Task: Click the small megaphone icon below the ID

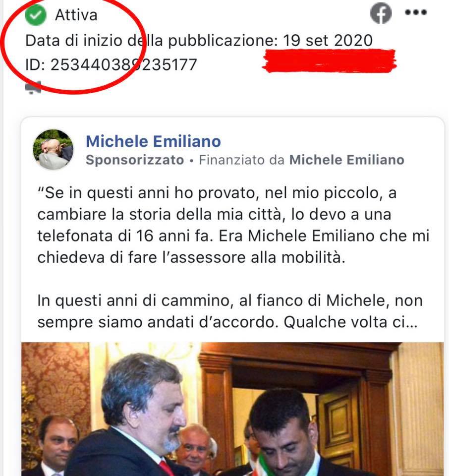Action: point(33,88)
